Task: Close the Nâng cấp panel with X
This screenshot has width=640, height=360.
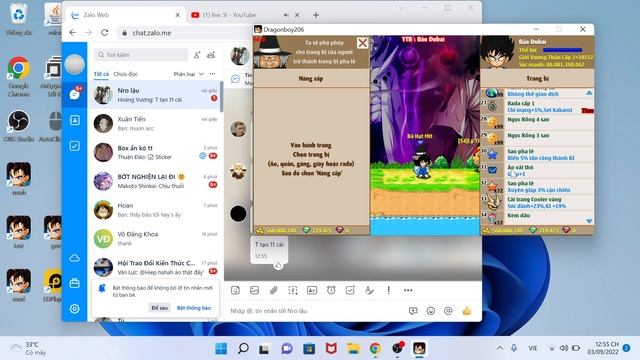Action: tap(362, 43)
